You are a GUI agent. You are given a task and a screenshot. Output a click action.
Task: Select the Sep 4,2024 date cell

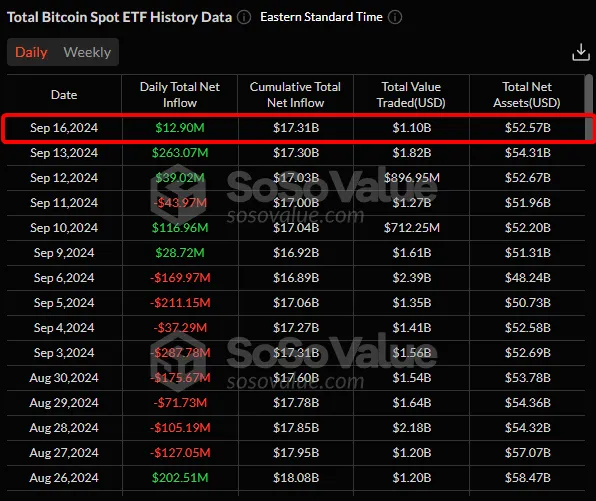click(x=64, y=328)
